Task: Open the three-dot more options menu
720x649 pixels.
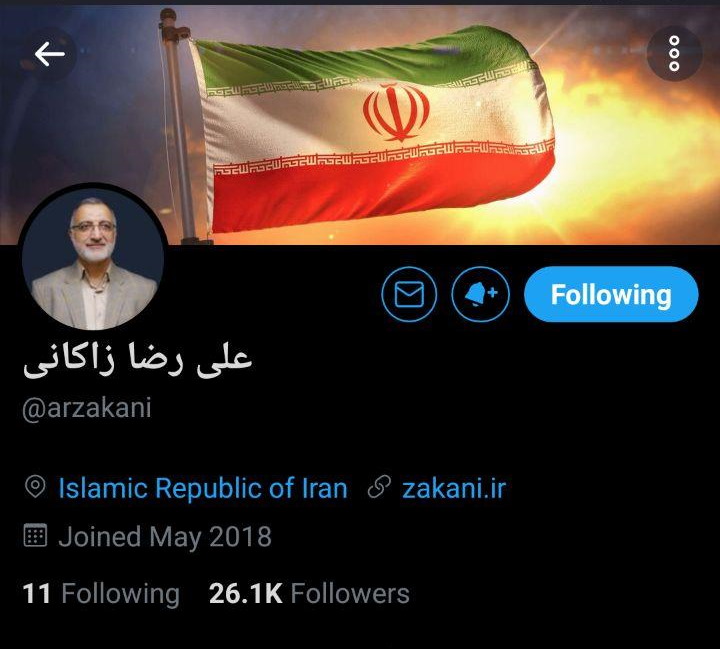Action: pos(674,53)
